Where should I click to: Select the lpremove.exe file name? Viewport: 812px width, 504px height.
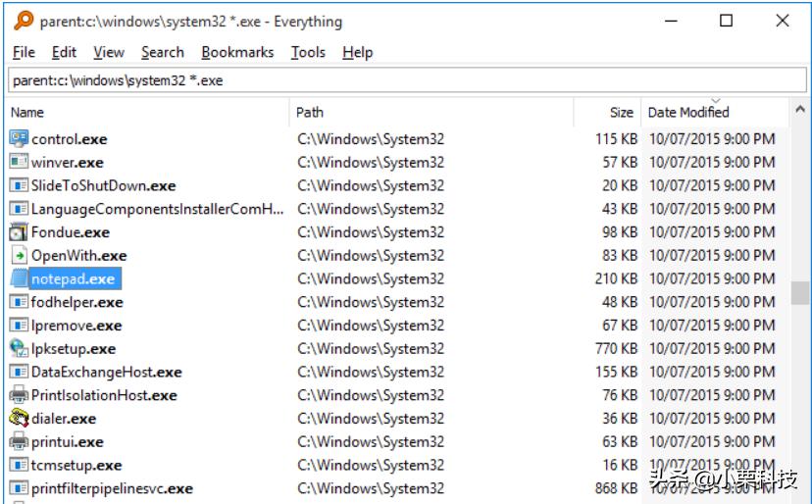click(x=76, y=326)
